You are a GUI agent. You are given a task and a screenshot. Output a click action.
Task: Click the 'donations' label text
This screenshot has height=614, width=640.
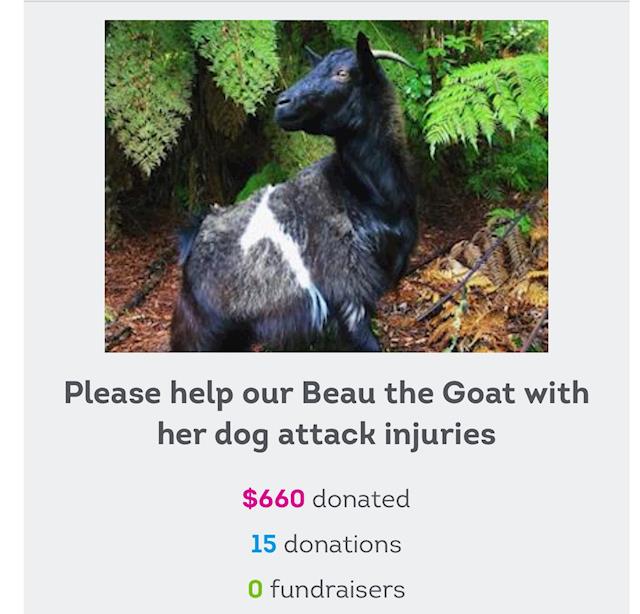342,544
